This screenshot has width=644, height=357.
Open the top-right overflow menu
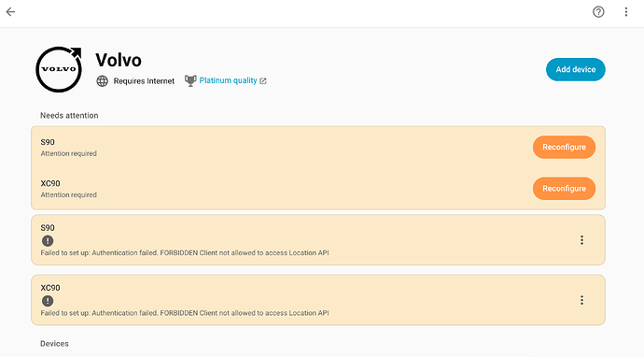[x=626, y=12]
